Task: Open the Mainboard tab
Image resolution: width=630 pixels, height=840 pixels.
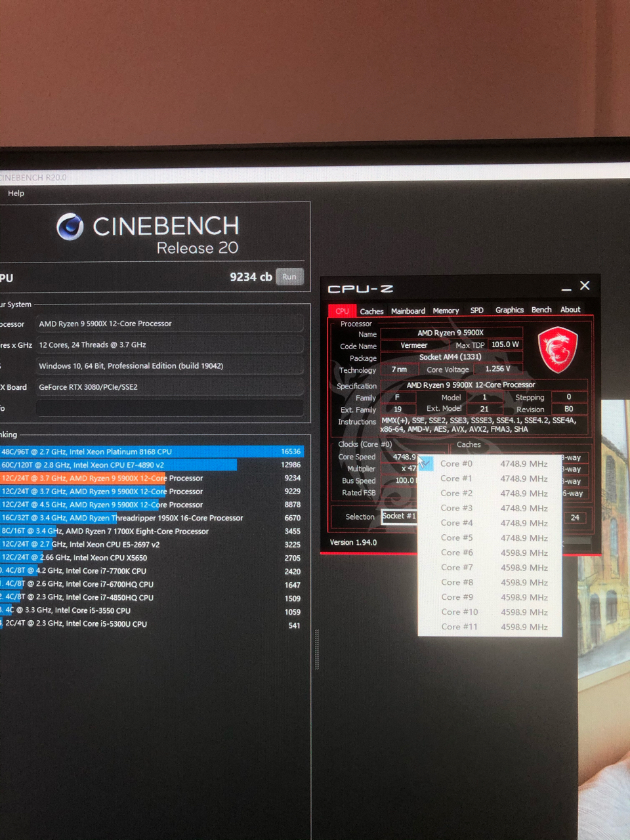Action: [408, 310]
